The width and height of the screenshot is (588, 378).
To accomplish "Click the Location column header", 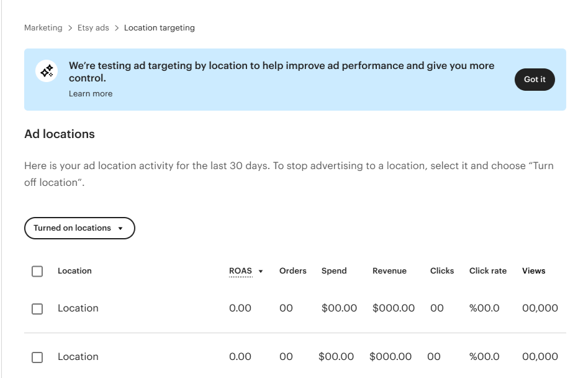I will (75, 271).
